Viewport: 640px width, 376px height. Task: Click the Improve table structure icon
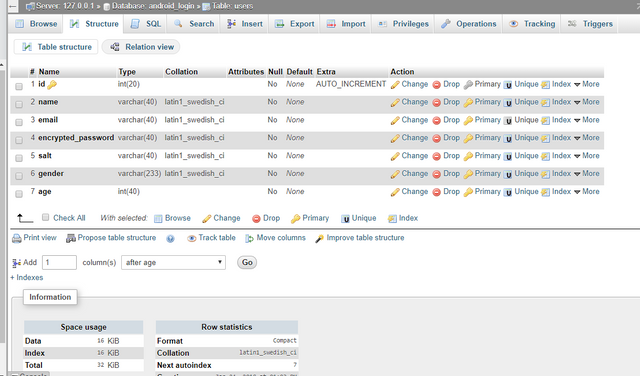coord(319,238)
